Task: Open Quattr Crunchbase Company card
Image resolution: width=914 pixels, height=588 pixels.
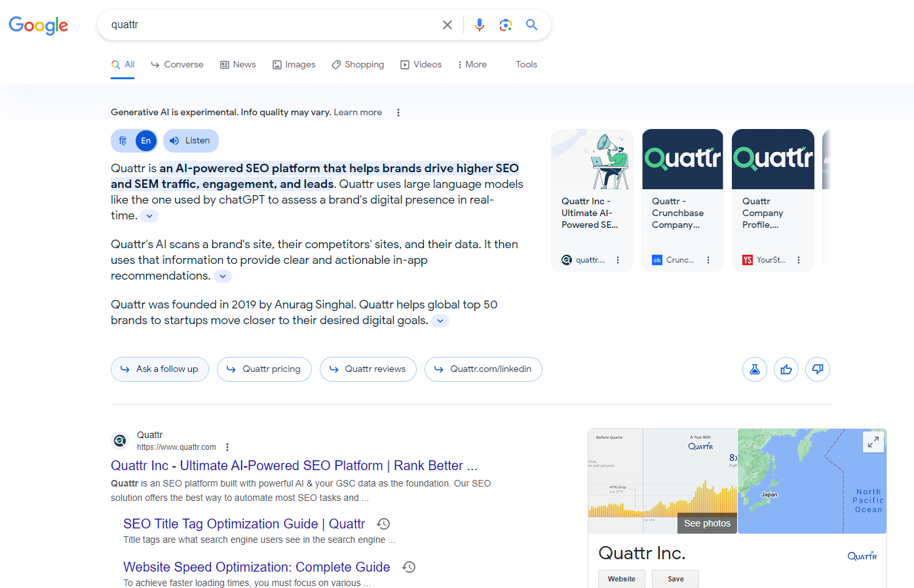Action: pos(683,200)
